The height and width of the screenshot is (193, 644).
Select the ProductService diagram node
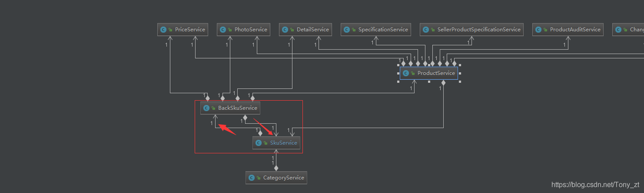click(429, 73)
